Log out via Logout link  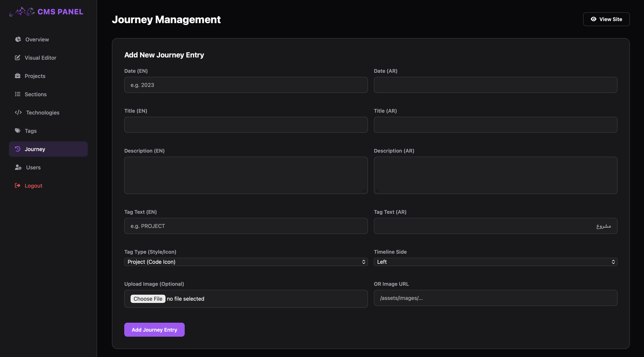48,186
